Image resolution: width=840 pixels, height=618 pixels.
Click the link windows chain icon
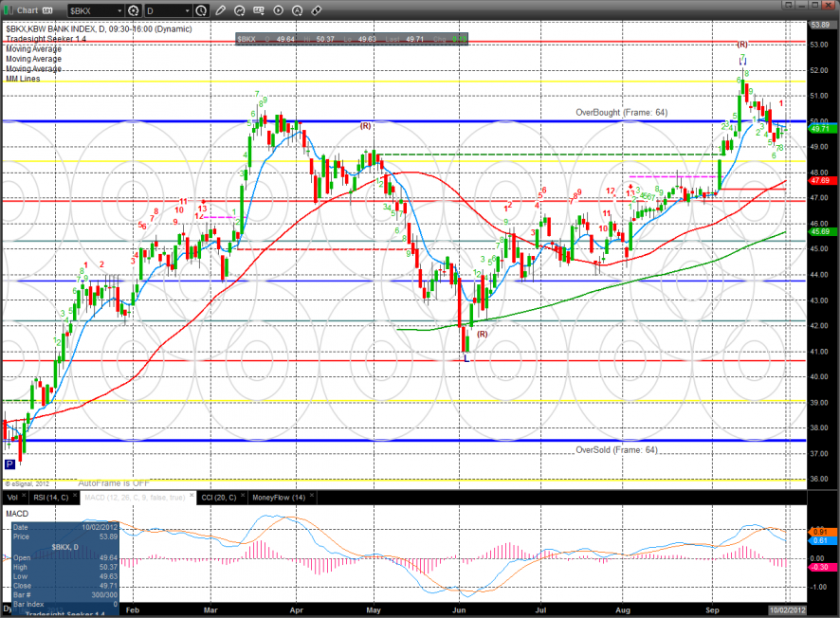tap(317, 10)
